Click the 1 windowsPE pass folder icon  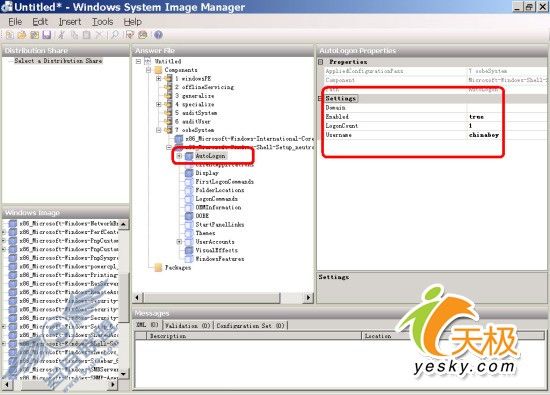click(168, 78)
